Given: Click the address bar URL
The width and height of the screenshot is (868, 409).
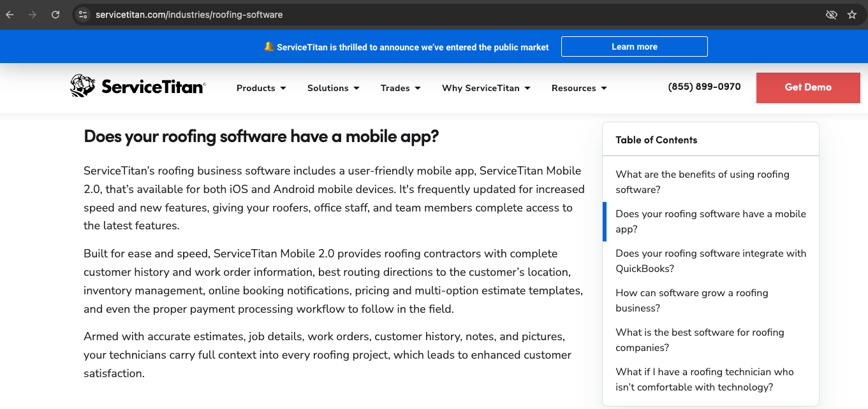Looking at the screenshot, I should pyautogui.click(x=189, y=14).
